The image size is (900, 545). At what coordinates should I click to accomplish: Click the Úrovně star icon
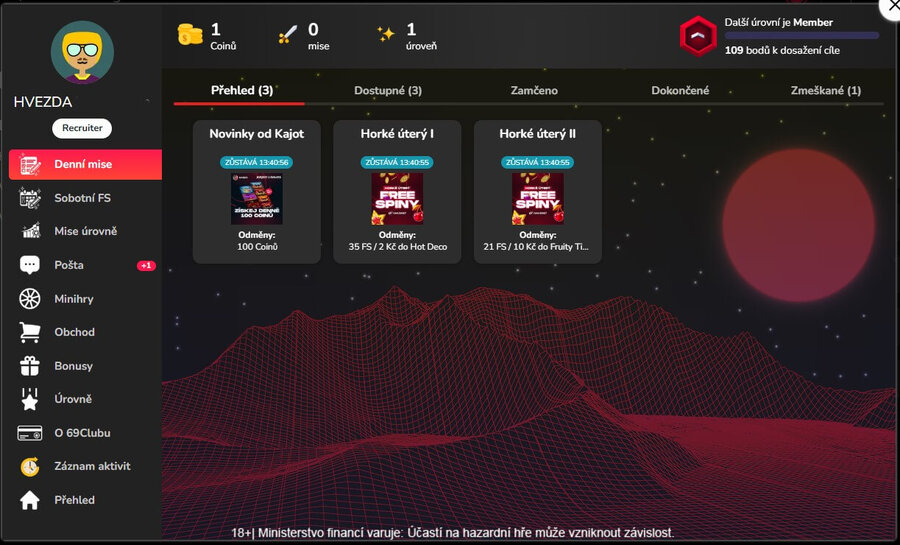(x=30, y=399)
